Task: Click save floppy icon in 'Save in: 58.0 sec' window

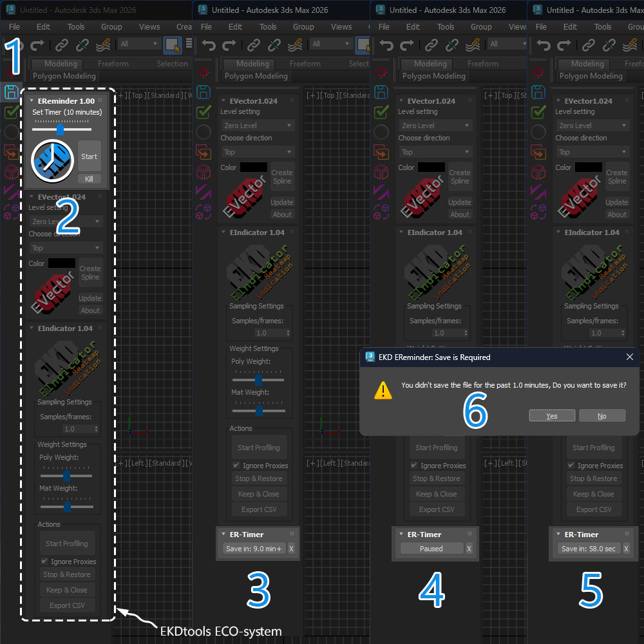Action: coord(538,92)
